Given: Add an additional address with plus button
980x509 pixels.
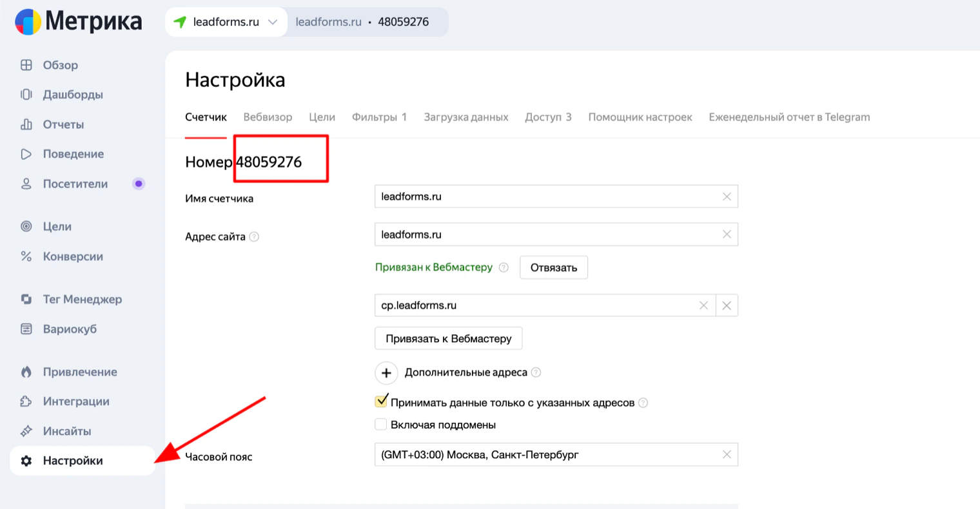Looking at the screenshot, I should [386, 372].
